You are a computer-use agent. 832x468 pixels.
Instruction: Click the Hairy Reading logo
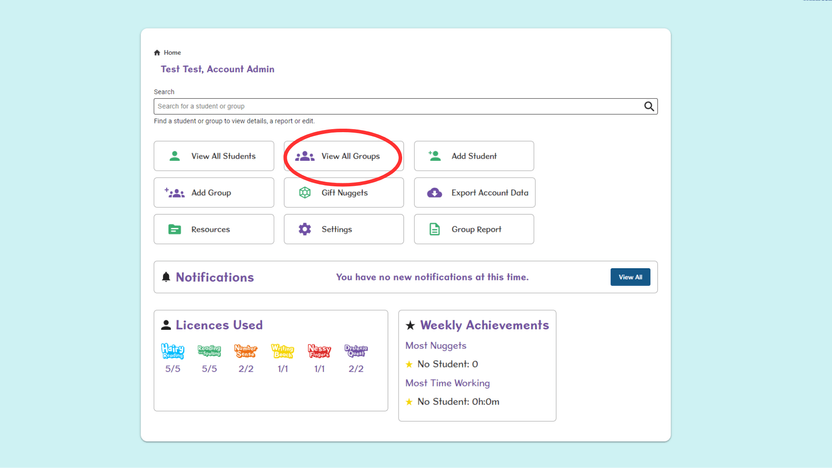172,351
